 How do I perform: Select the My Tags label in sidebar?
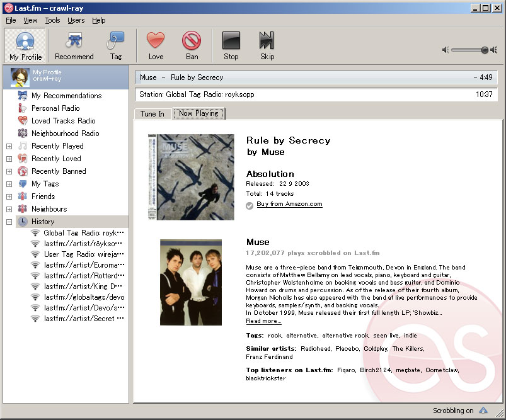pyautogui.click(x=45, y=183)
